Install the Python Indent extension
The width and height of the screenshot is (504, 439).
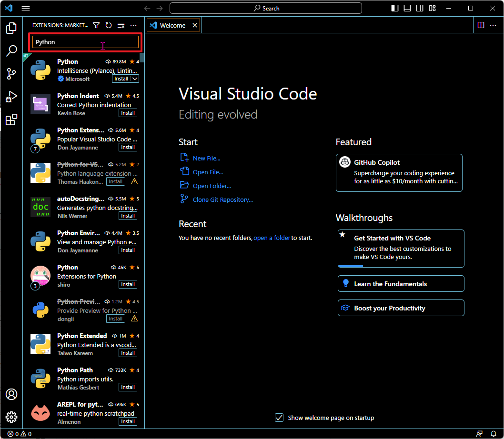point(128,113)
